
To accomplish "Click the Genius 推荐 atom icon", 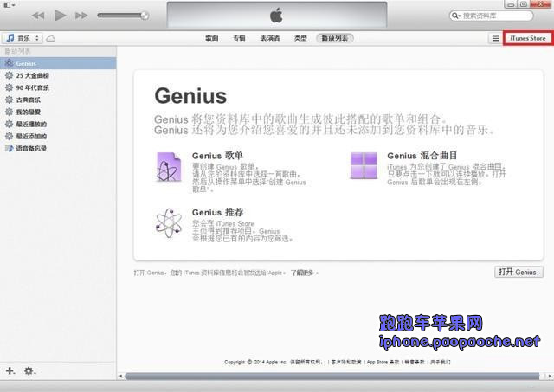I will pos(169,223).
